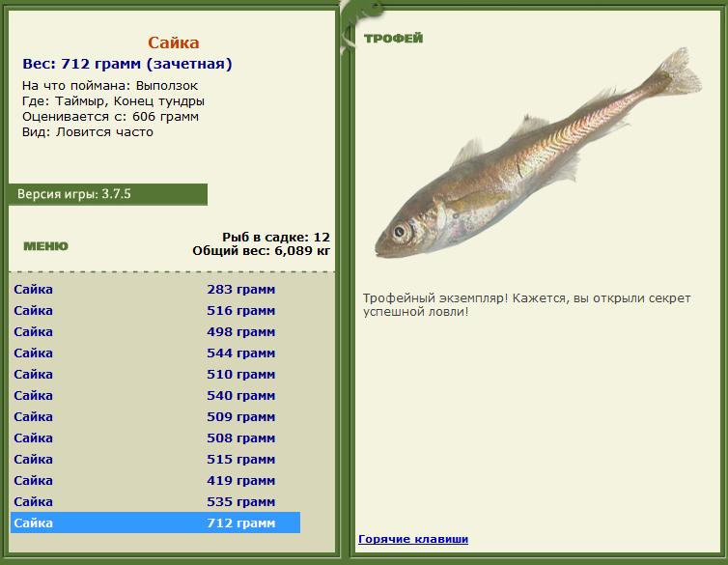
Task: Select the Сайка 535 грамм row
Action: 154,502
